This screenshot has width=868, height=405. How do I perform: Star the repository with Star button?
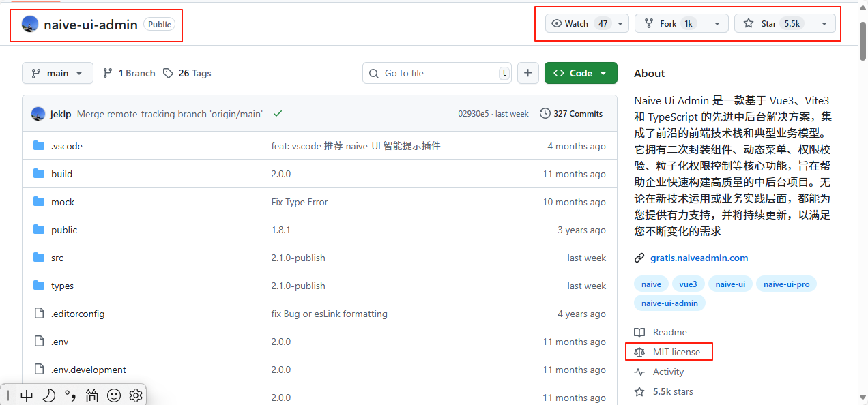(x=774, y=23)
